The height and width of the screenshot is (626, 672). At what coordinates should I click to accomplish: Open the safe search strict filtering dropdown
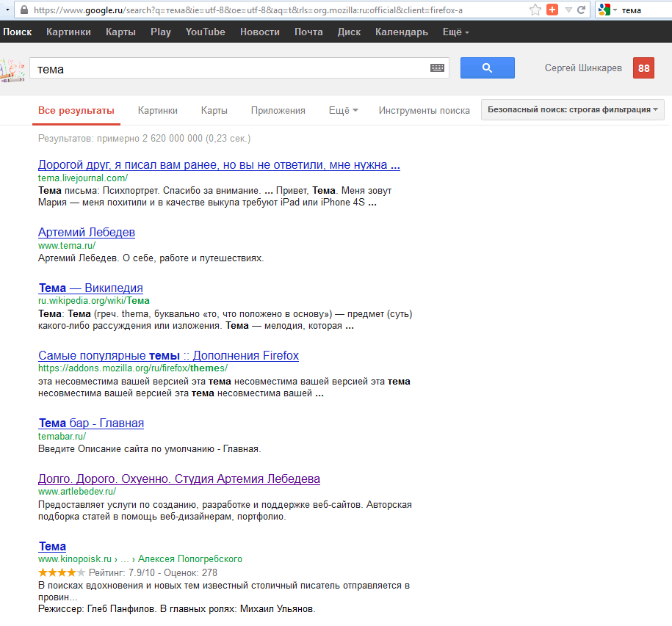(572, 110)
